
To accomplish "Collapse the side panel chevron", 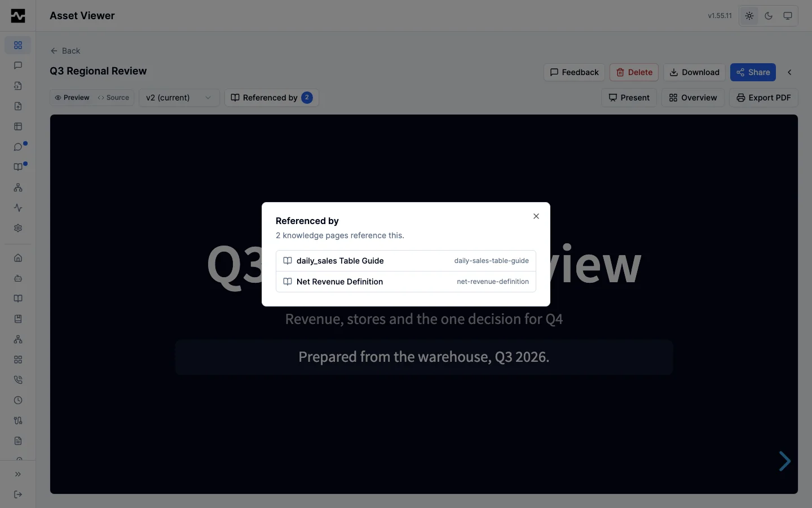I will [x=789, y=72].
